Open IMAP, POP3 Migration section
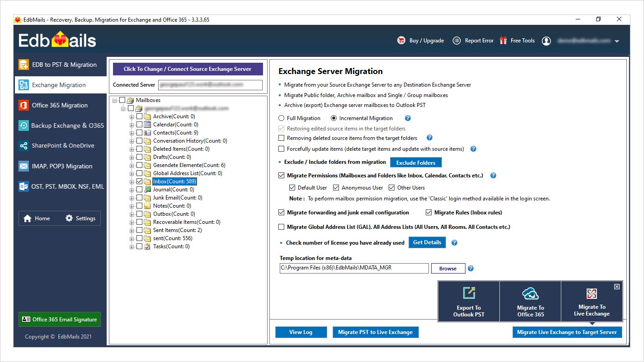Viewport: 644px width, 362px height. (61, 166)
